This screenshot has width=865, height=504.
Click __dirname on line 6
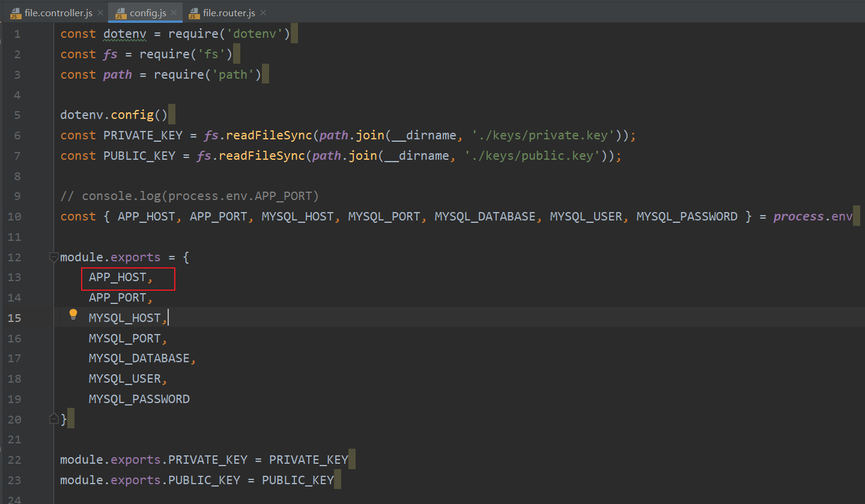pos(424,135)
